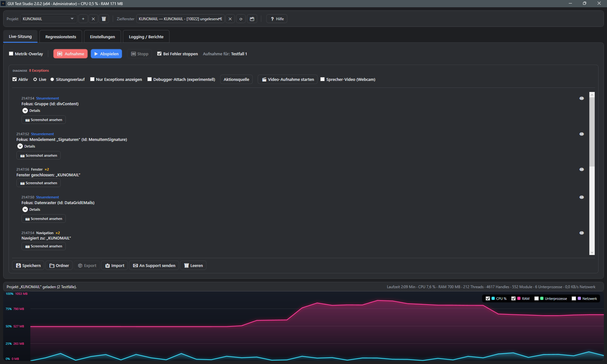Clear the Zielfenster target window selection
The image size is (607, 364).
click(x=230, y=19)
